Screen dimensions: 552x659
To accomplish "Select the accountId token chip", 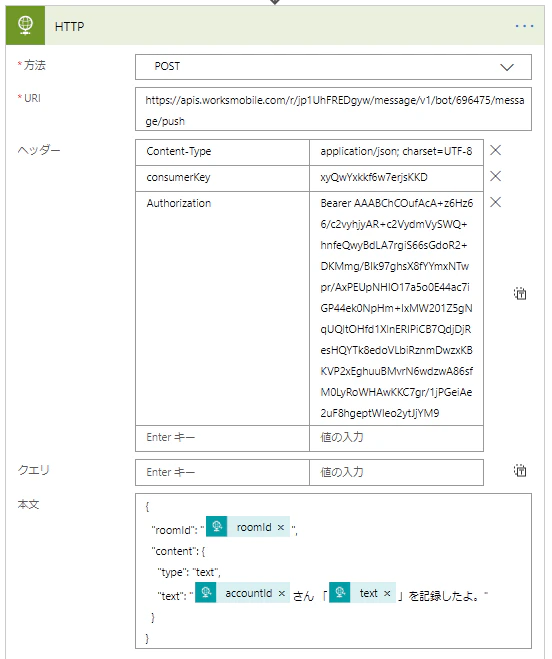I will click(243, 593).
